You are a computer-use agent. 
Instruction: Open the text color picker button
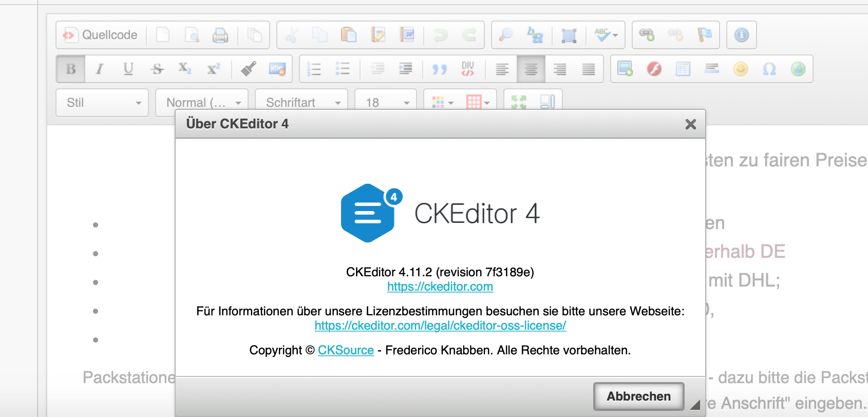pyautogui.click(x=442, y=103)
